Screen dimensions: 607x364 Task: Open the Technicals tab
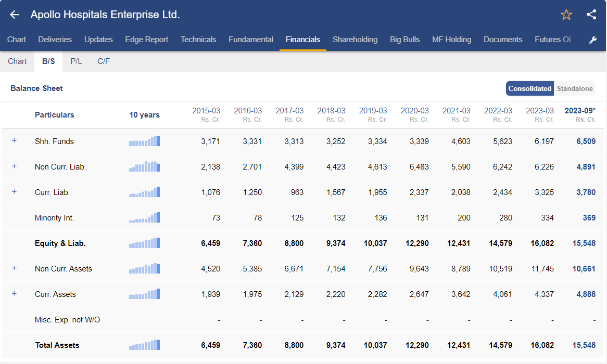point(198,40)
